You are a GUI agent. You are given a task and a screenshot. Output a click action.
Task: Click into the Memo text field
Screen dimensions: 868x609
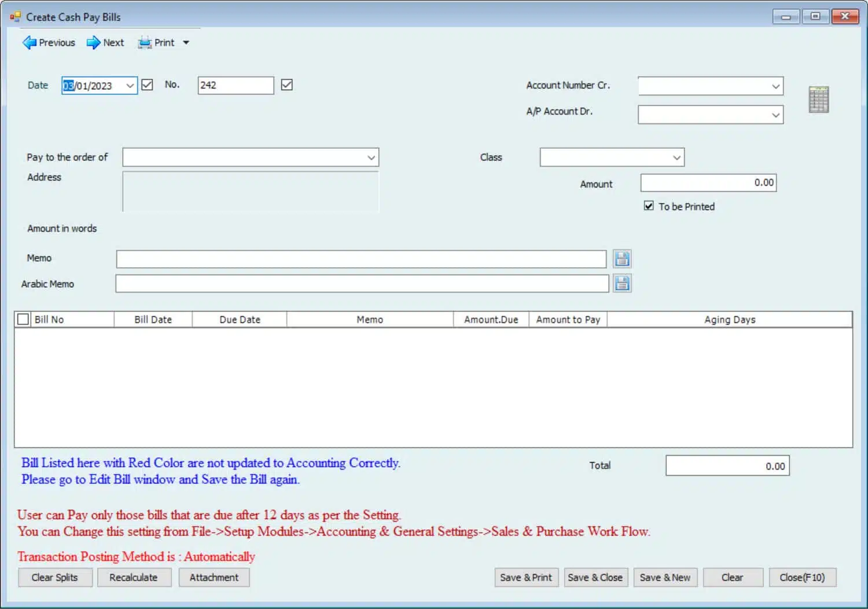pos(361,259)
